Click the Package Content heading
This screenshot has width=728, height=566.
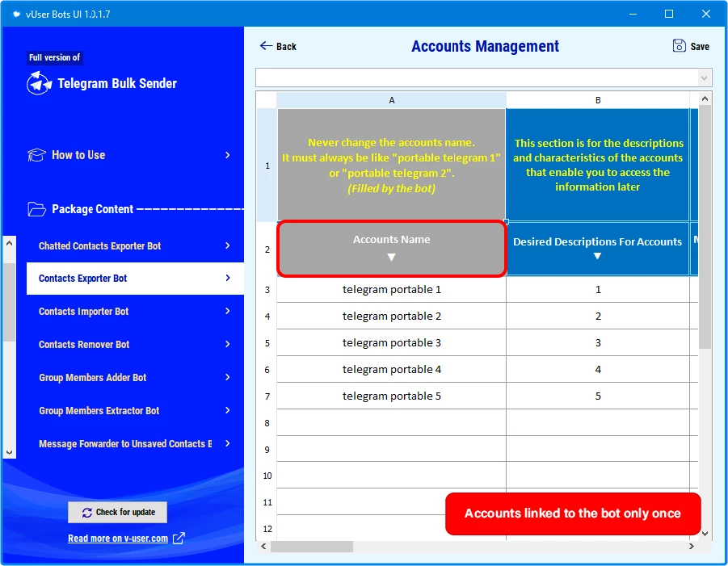coord(92,209)
